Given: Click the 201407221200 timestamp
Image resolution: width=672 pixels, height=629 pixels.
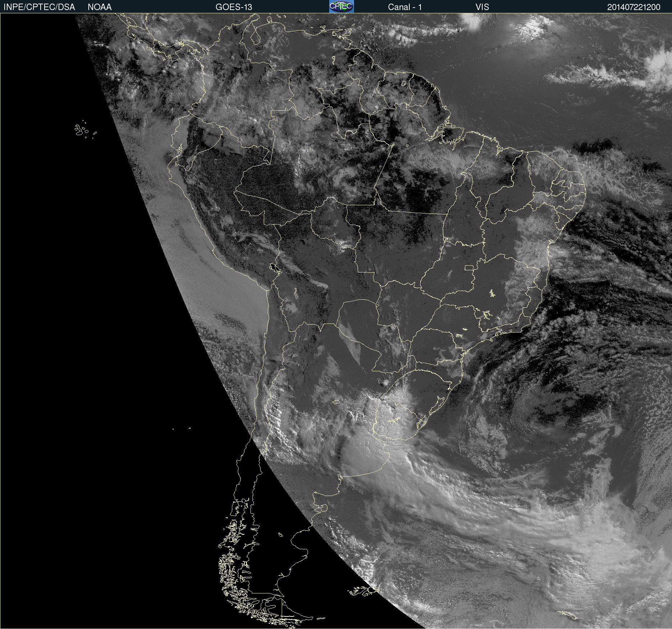Looking at the screenshot, I should click(x=634, y=7).
